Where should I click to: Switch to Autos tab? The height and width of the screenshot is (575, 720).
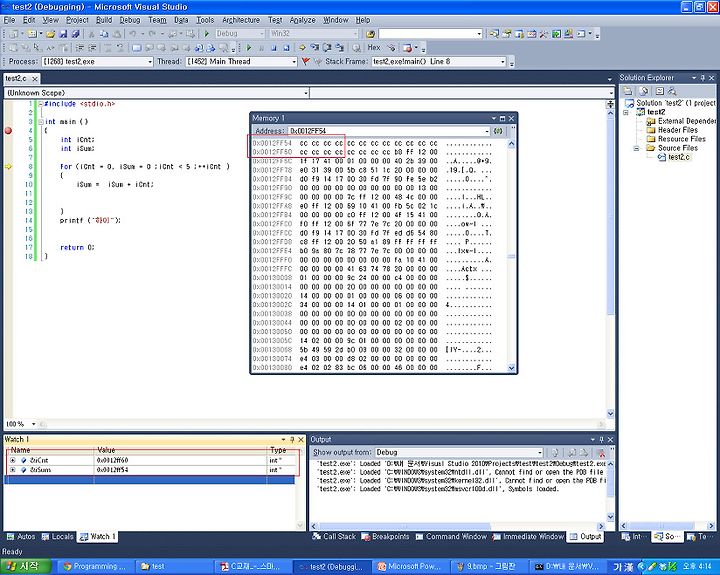[x=21, y=536]
